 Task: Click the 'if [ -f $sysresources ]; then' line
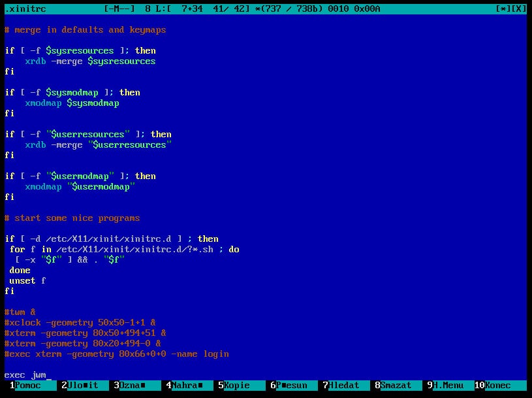coord(80,50)
